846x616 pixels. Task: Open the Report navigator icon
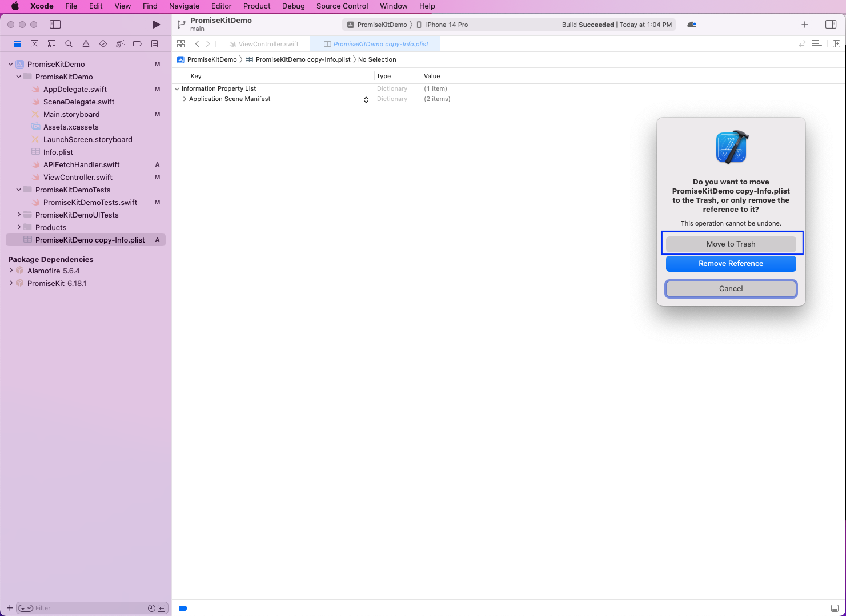154,43
